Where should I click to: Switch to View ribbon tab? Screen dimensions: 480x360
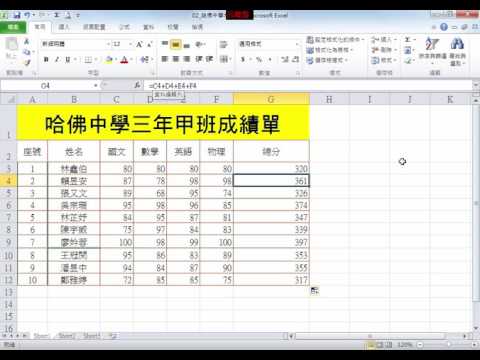coord(197,27)
